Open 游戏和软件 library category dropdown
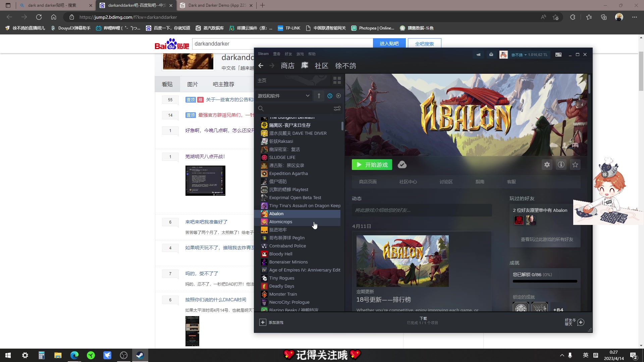The image size is (644, 362). (x=283, y=96)
